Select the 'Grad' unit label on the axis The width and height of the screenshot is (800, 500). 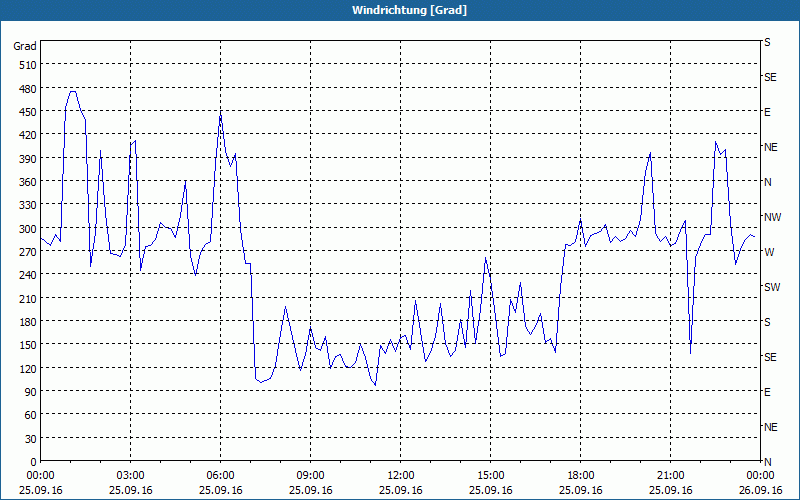pyautogui.click(x=24, y=46)
